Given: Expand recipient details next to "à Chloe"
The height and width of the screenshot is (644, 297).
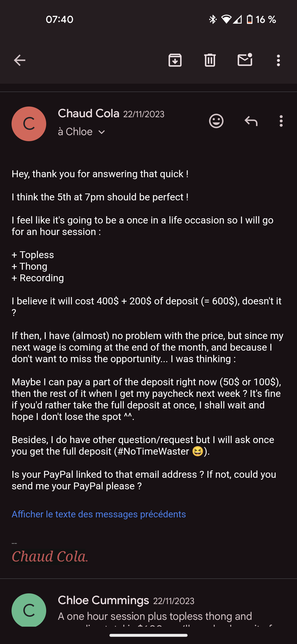Looking at the screenshot, I should tap(101, 132).
